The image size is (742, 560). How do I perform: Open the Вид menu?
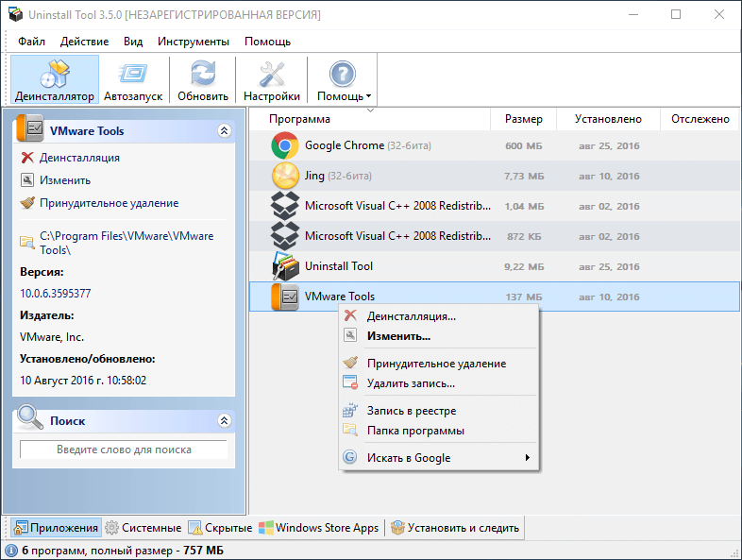(x=133, y=42)
